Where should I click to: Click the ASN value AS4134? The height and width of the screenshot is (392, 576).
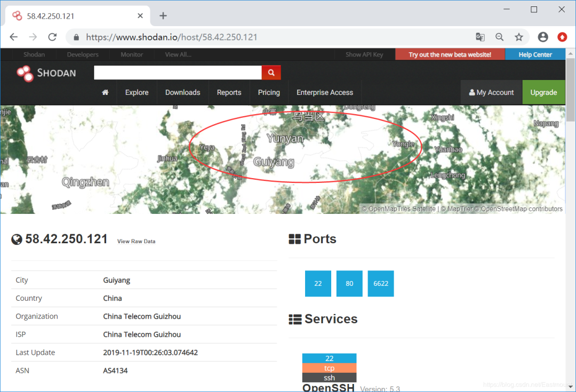click(115, 370)
